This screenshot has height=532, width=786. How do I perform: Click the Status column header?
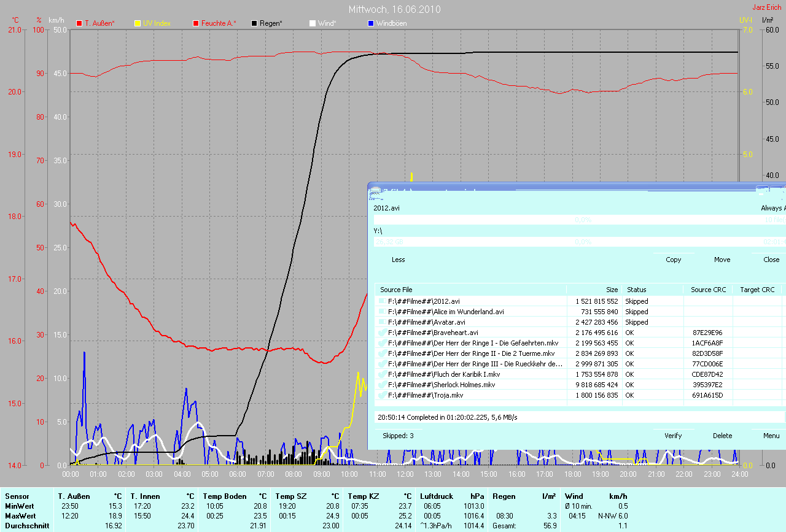click(x=636, y=290)
